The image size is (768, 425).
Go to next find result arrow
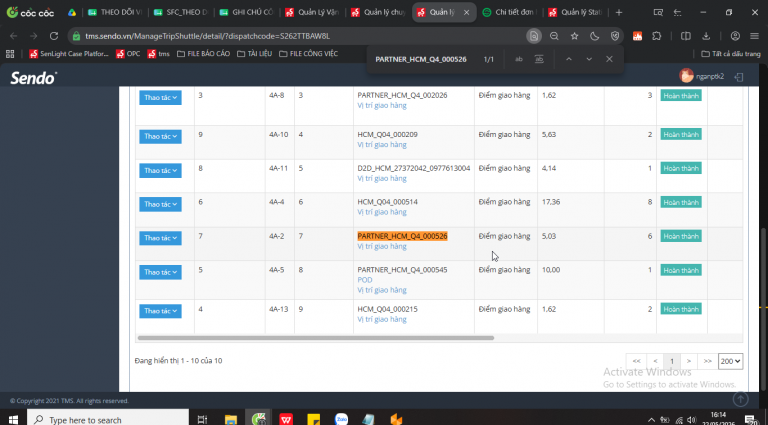tap(589, 59)
